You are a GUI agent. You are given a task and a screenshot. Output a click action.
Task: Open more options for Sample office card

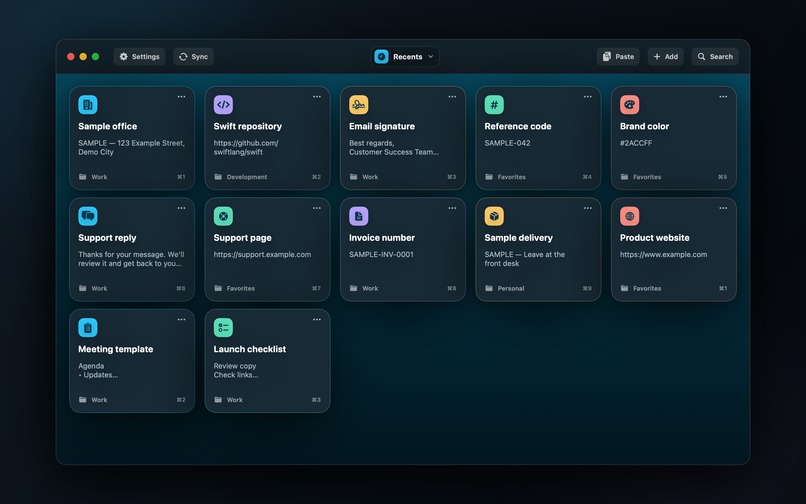point(181,97)
